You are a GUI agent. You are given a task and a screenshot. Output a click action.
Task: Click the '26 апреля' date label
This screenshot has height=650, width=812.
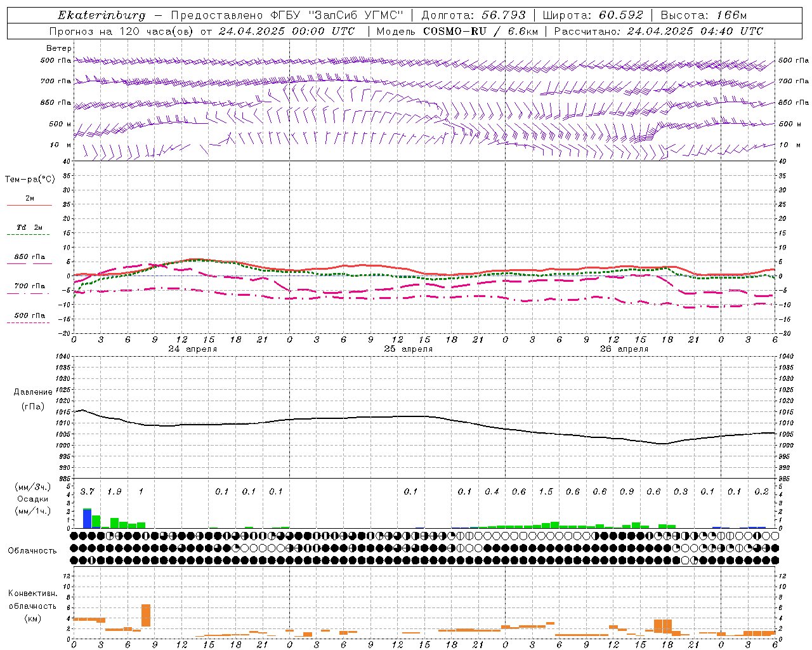(x=624, y=349)
